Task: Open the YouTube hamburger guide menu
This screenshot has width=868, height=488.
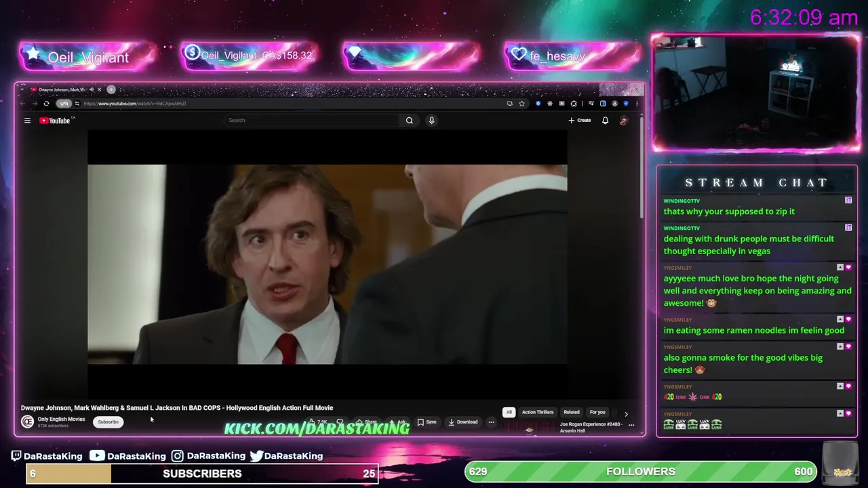Action: coord(27,121)
